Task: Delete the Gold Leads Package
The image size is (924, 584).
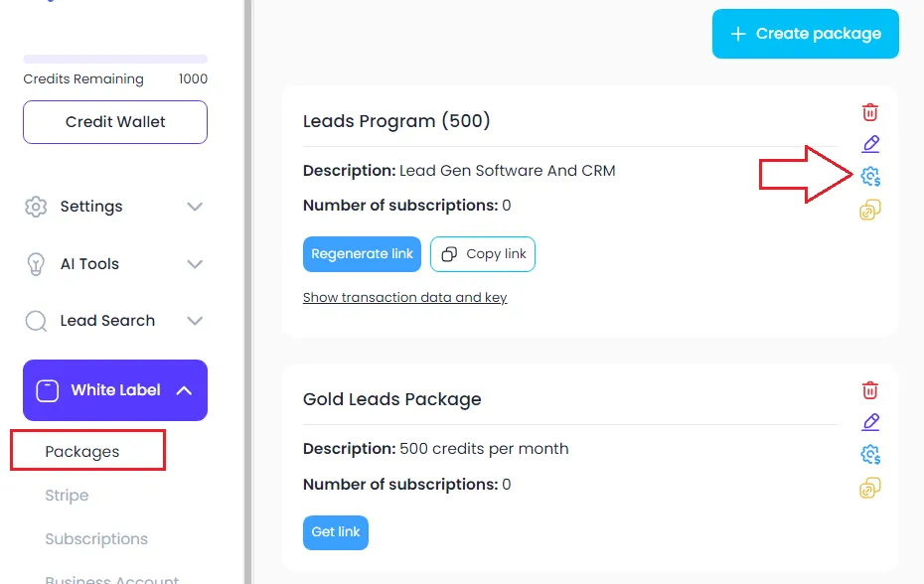Action: pos(869,390)
